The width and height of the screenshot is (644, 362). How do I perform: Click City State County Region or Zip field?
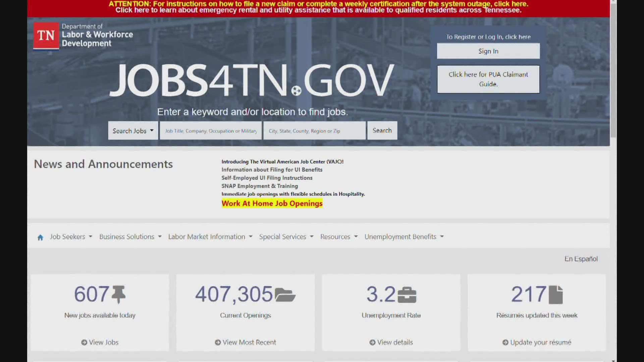(315, 130)
